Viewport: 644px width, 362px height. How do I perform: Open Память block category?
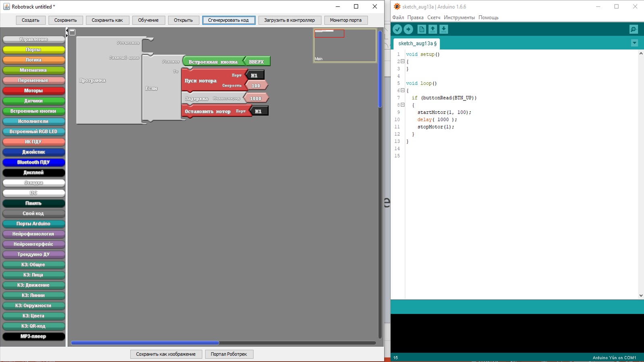point(34,203)
